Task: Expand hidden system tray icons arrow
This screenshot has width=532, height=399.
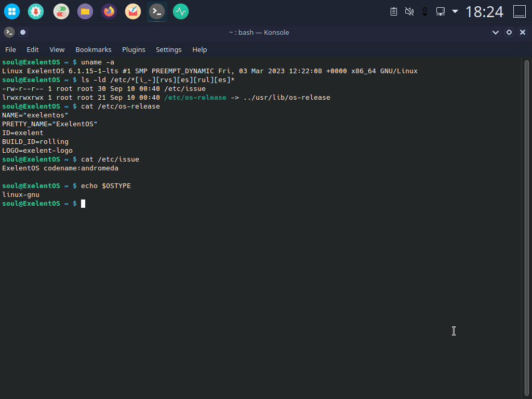Action: point(455,11)
